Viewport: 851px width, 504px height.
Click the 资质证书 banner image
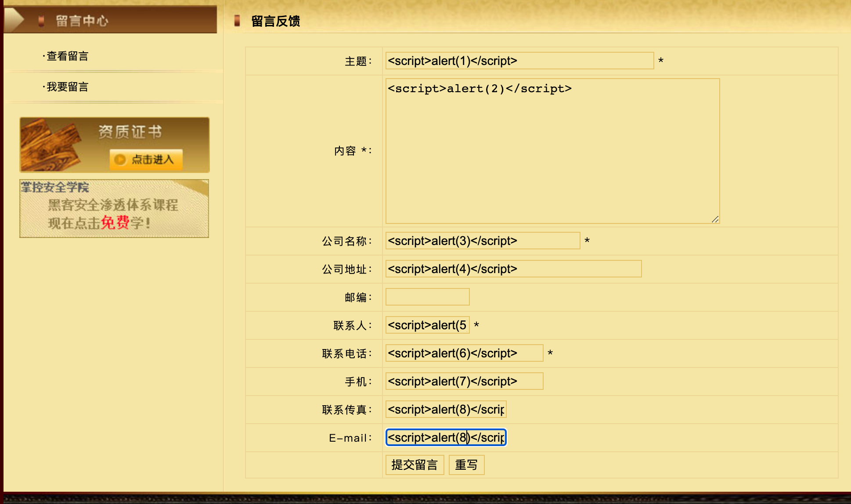[x=115, y=145]
